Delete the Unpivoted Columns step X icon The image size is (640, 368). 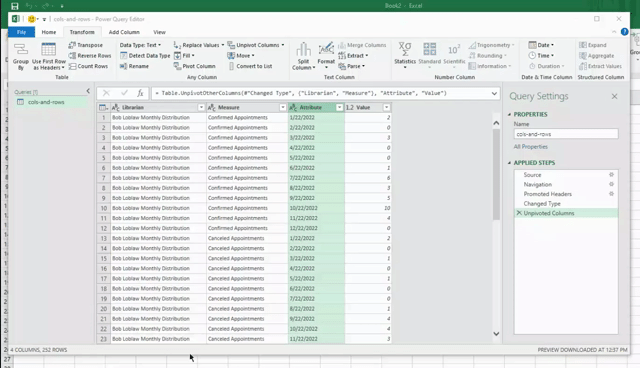[x=519, y=213]
